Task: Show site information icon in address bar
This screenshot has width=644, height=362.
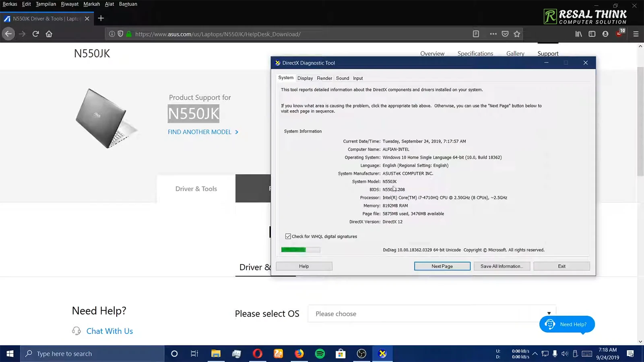Action: coord(112,34)
